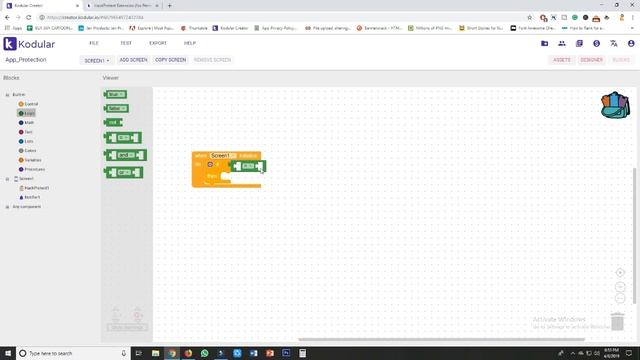Image resolution: width=640 pixels, height=360 pixels.
Task: Expand the Any component tree node
Action: pos(7,207)
